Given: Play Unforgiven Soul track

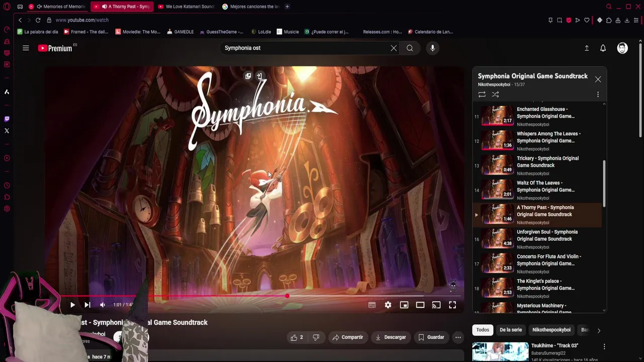Looking at the screenshot, I should [x=537, y=239].
